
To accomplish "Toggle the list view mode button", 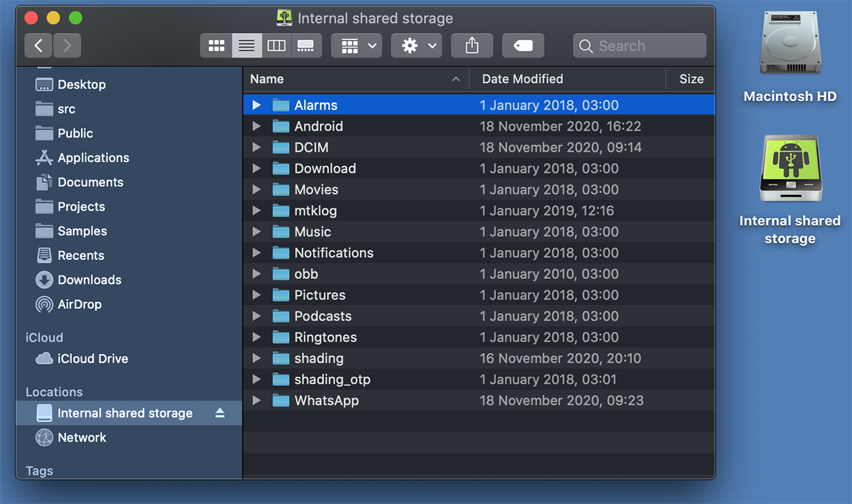I will pos(246,45).
